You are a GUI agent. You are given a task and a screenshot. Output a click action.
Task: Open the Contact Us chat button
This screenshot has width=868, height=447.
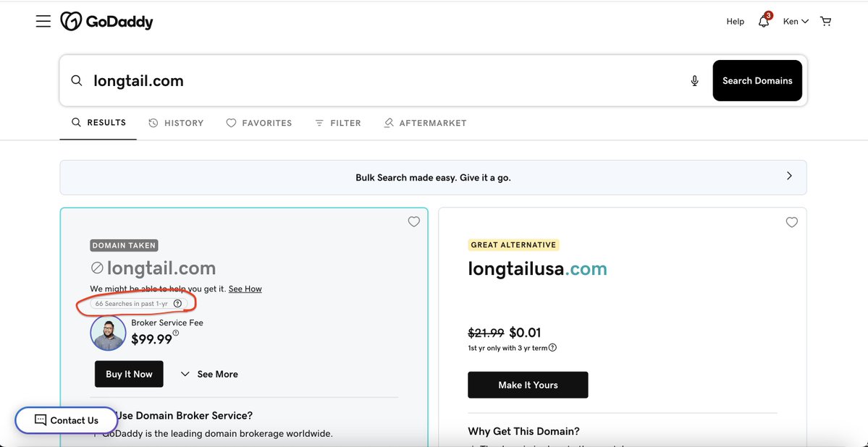click(67, 420)
